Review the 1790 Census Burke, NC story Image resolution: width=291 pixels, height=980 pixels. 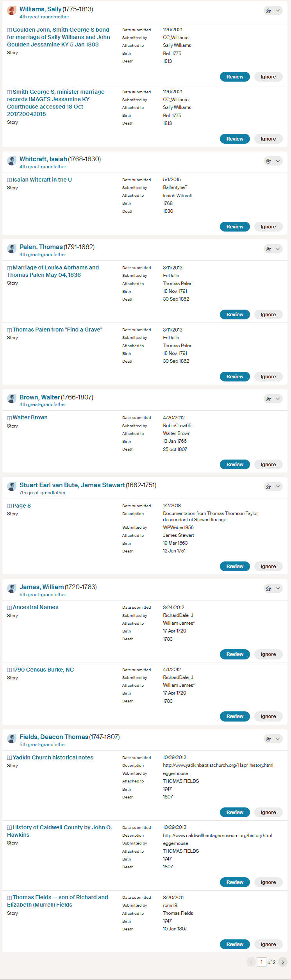(x=235, y=716)
